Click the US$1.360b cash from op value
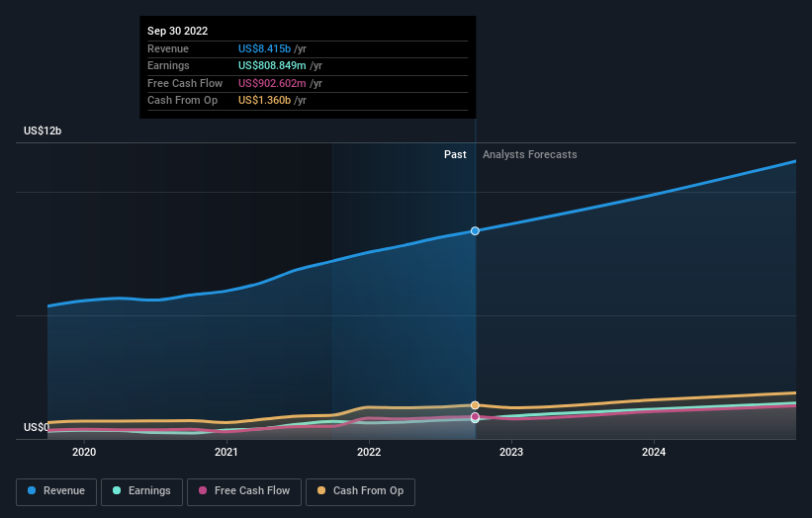The height and width of the screenshot is (518, 812). click(x=265, y=101)
